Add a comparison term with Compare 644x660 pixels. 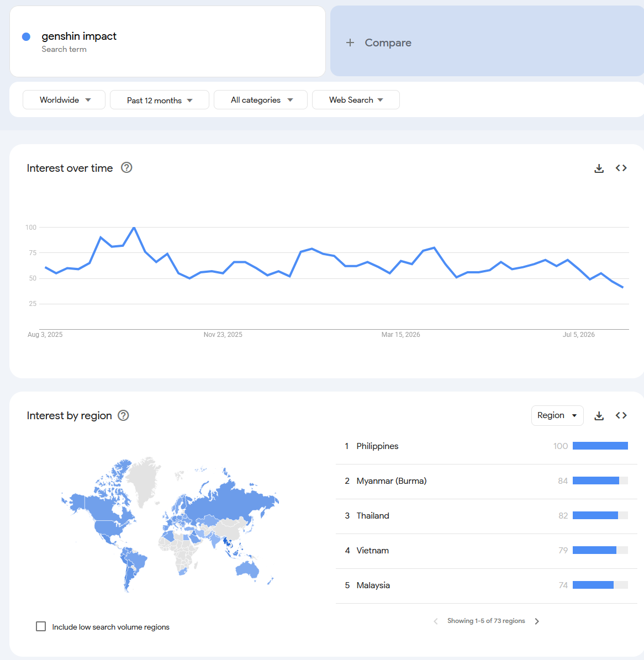coord(487,41)
